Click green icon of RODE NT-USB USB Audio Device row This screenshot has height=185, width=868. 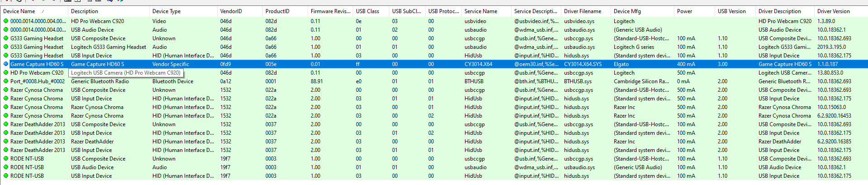[6, 167]
